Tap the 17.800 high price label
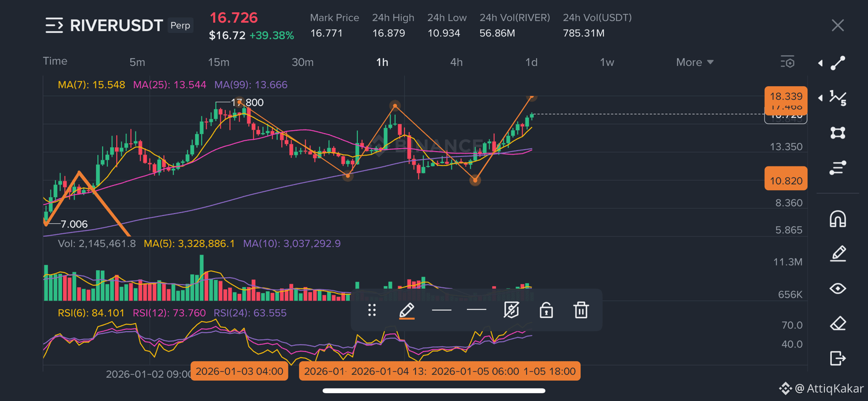Screen dimensions: 868x401 pyautogui.click(x=247, y=103)
